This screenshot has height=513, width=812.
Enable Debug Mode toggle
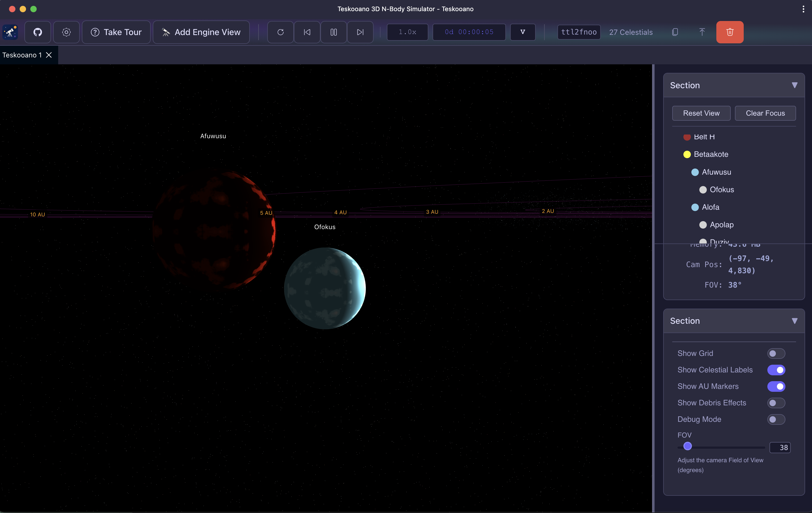pos(776,420)
